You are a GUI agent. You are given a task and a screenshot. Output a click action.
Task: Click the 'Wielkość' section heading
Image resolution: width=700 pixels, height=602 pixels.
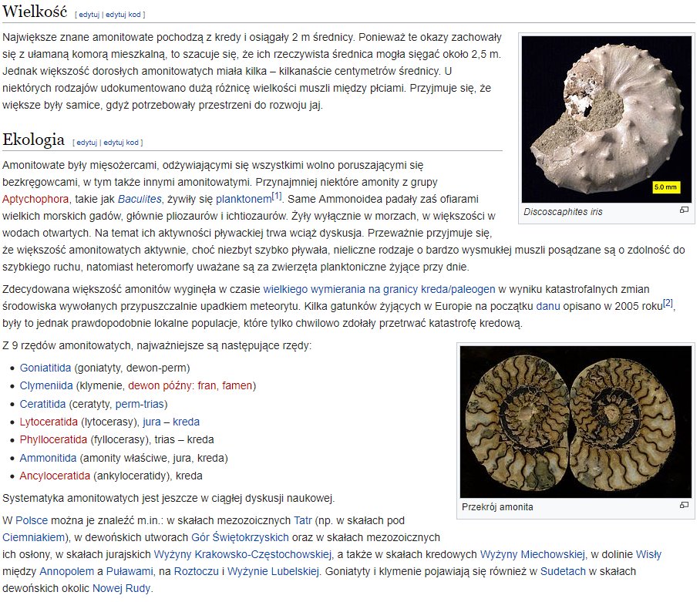pyautogui.click(x=35, y=11)
